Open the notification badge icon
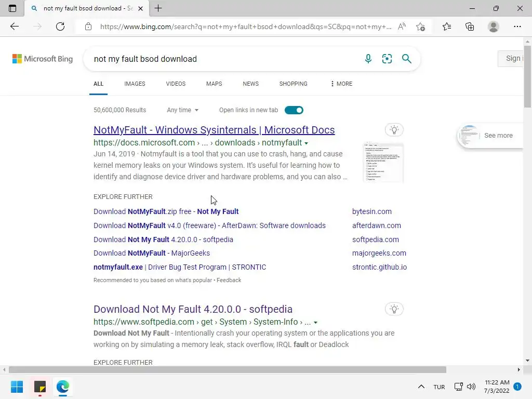Image resolution: width=532 pixels, height=399 pixels. pyautogui.click(x=517, y=386)
